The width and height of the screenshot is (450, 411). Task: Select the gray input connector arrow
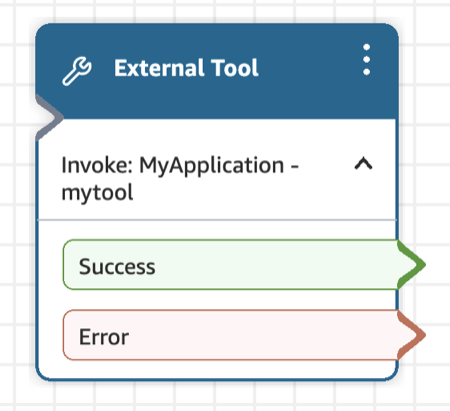49,117
